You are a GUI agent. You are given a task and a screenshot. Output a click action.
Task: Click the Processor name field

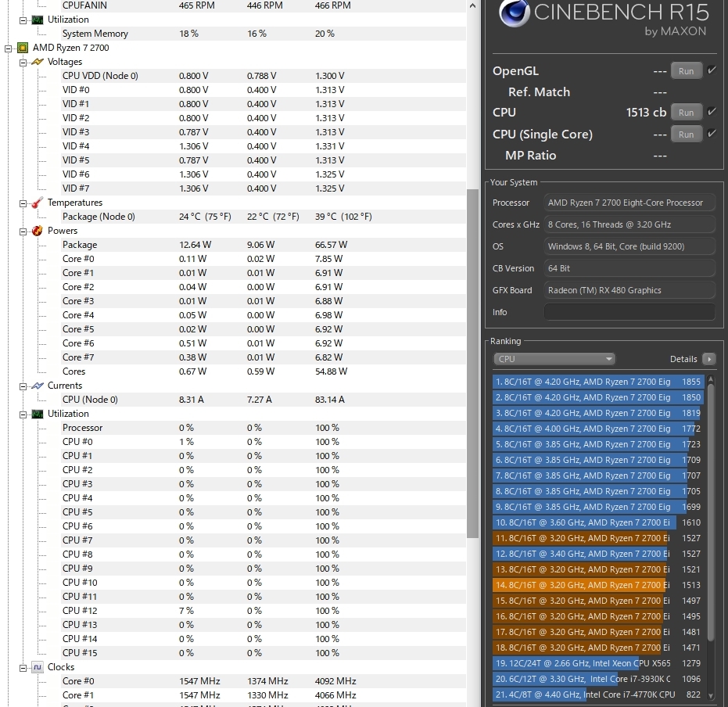click(629, 203)
